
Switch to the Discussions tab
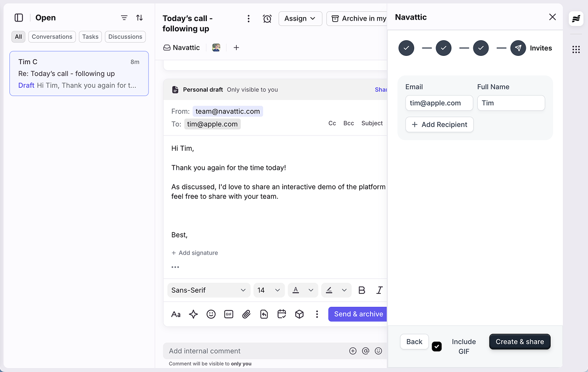point(125,36)
